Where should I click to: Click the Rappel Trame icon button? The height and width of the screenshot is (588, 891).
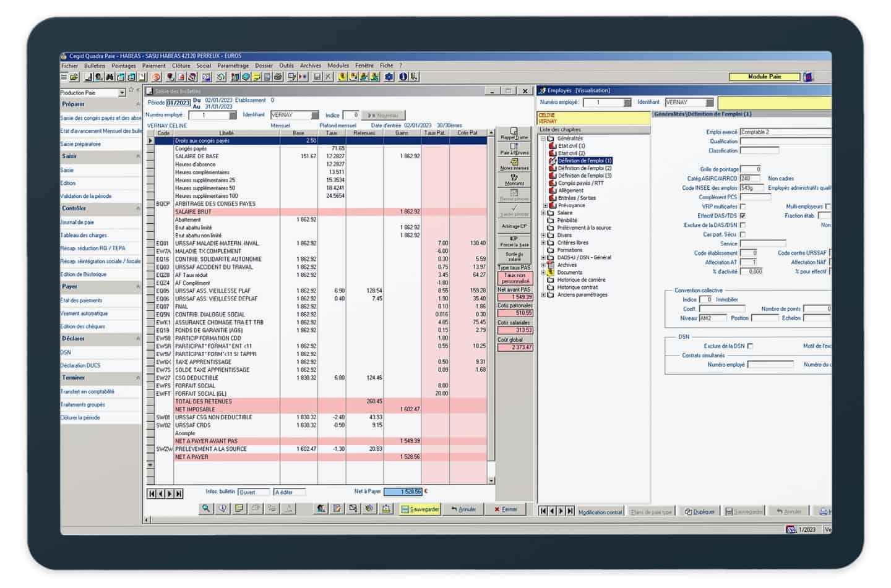click(514, 134)
